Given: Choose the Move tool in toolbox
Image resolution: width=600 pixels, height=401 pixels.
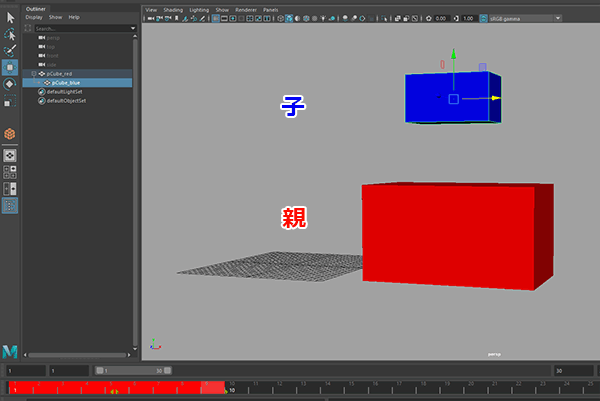Looking at the screenshot, I should click(x=10, y=67).
